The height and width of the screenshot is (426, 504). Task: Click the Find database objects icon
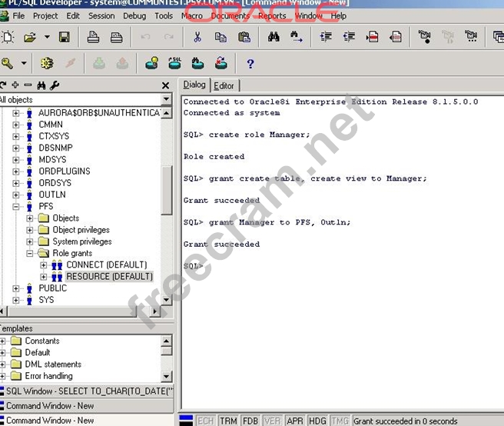click(x=197, y=63)
